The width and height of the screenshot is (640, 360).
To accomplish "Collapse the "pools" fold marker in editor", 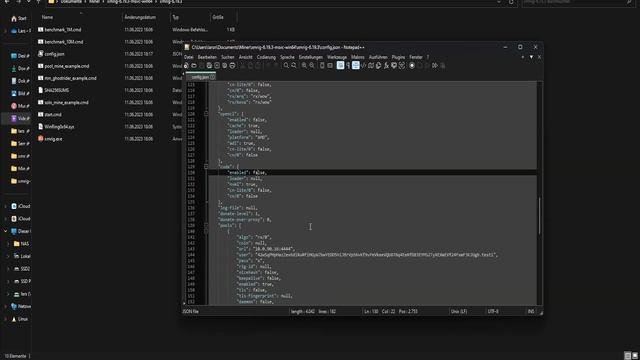I will point(206,225).
